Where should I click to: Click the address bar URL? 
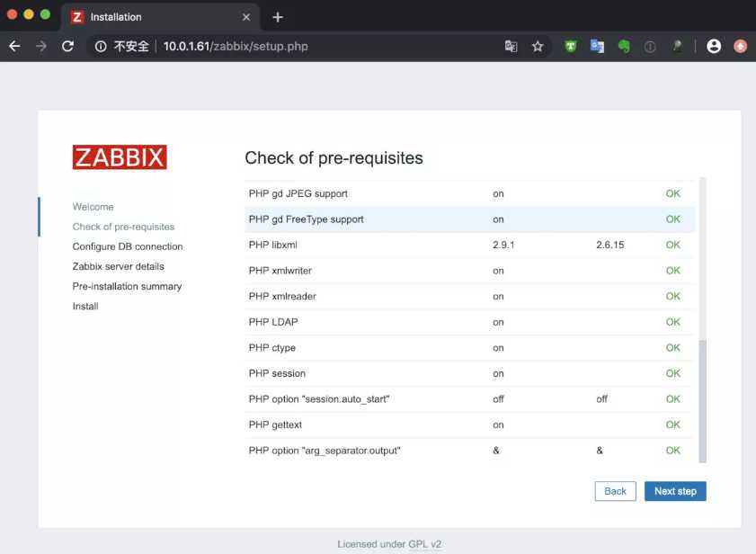236,47
